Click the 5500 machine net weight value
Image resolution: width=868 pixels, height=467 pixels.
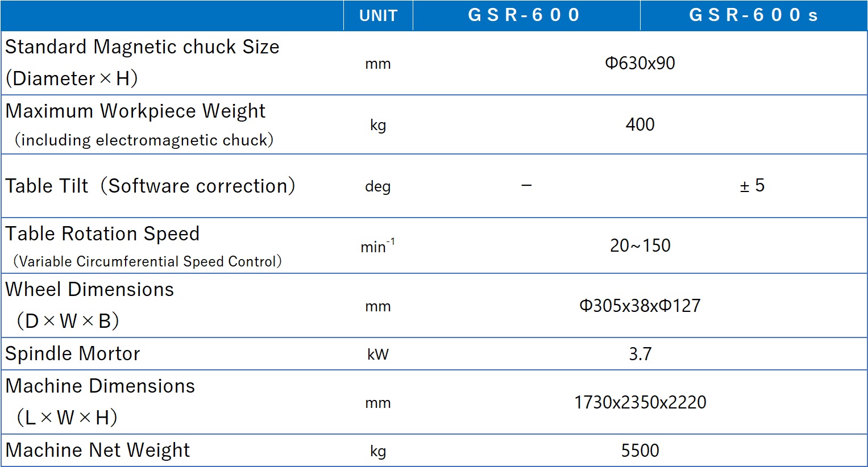coord(639,451)
